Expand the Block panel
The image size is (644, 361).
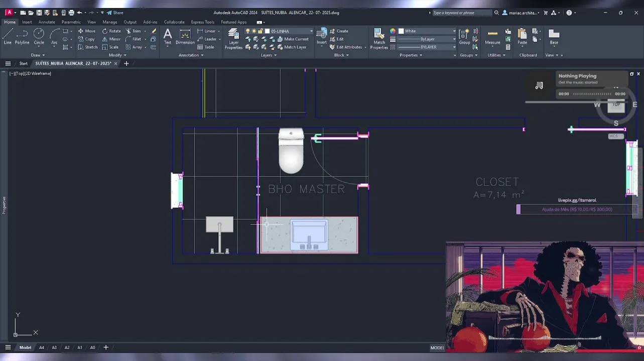coord(341,55)
